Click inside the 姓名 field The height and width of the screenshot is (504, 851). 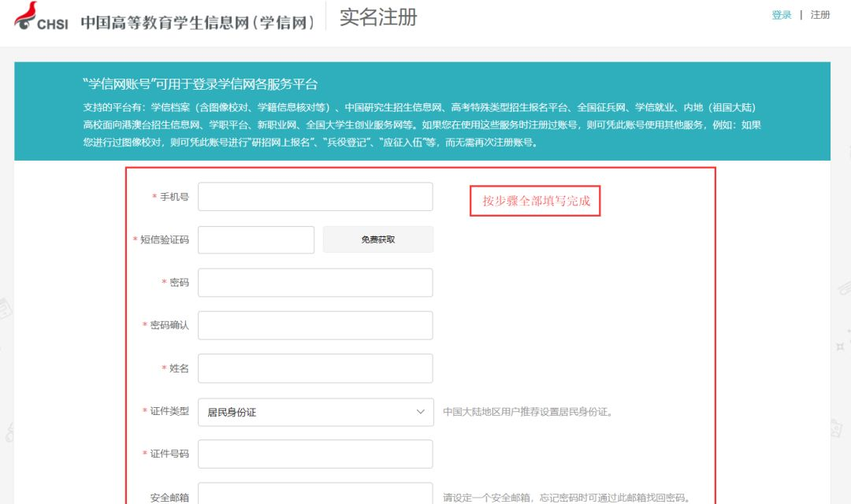click(x=315, y=369)
